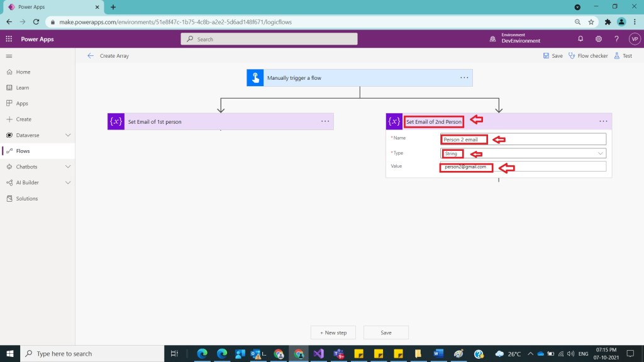Viewport: 644px width, 362px height.
Task: Open the notifications bell icon
Action: 580,39
